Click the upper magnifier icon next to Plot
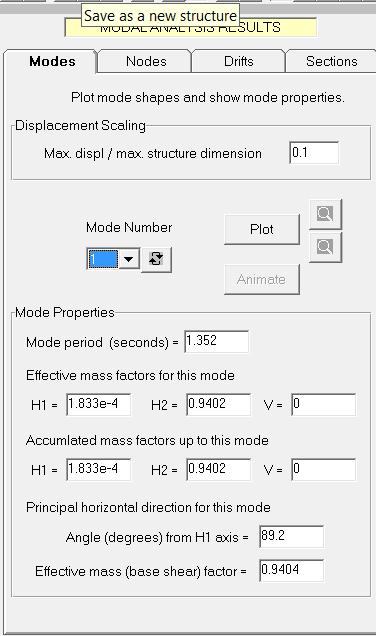The height and width of the screenshot is (636, 376). [325, 214]
